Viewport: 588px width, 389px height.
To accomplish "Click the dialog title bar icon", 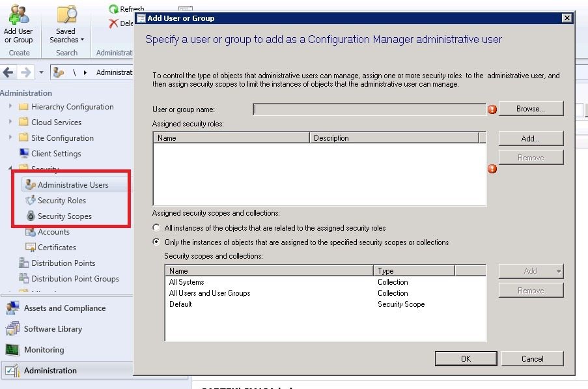I will pos(141,18).
